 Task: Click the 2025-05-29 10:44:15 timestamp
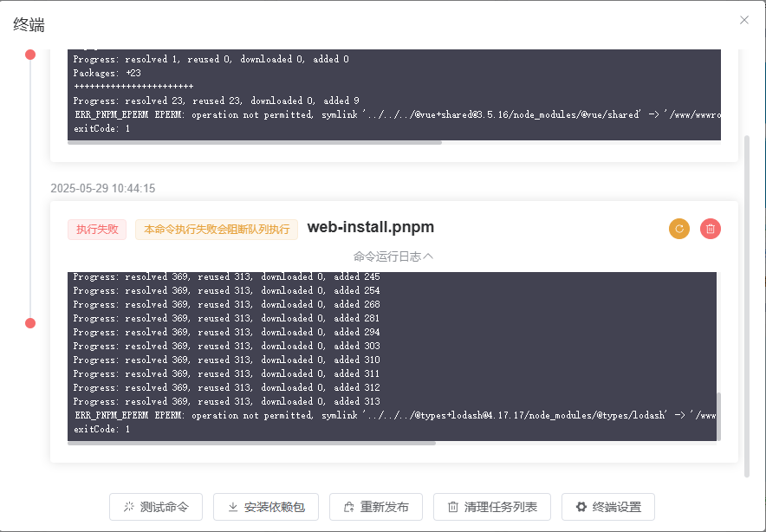(x=102, y=188)
